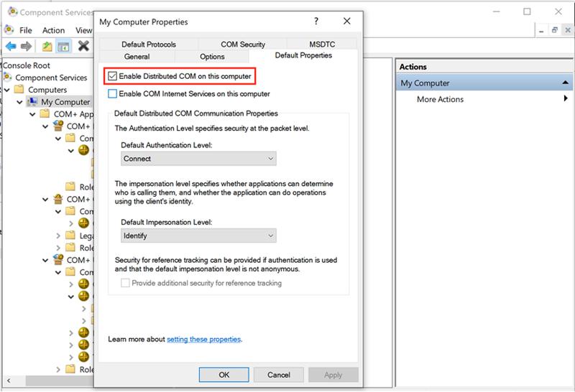Click the Delete X icon in the toolbar
575x392 pixels.
tap(83, 46)
